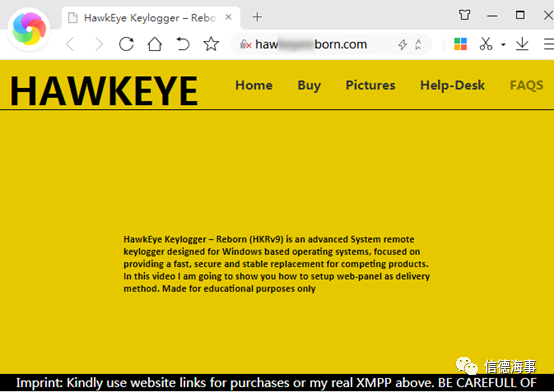Open the downloads arrow icon
Viewport: 554px width, 392px height.
(522, 44)
